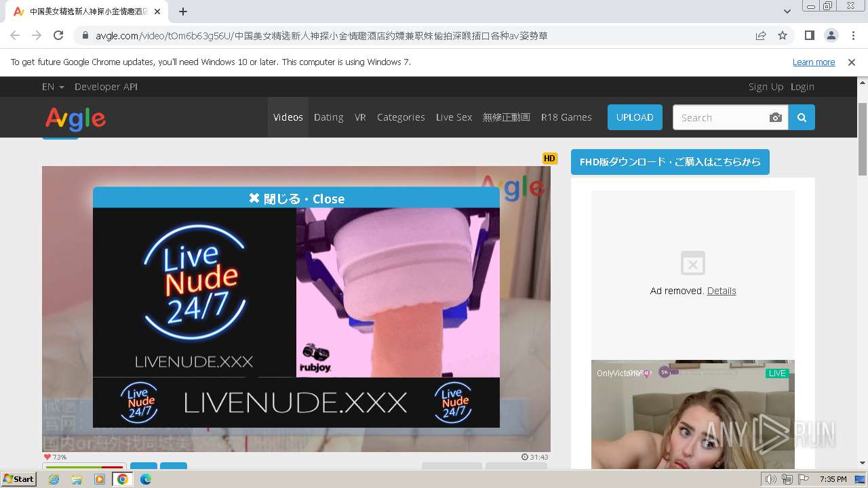Viewport: 868px width, 488px height.
Task: Click the 31:43 duration label
Action: [535, 457]
